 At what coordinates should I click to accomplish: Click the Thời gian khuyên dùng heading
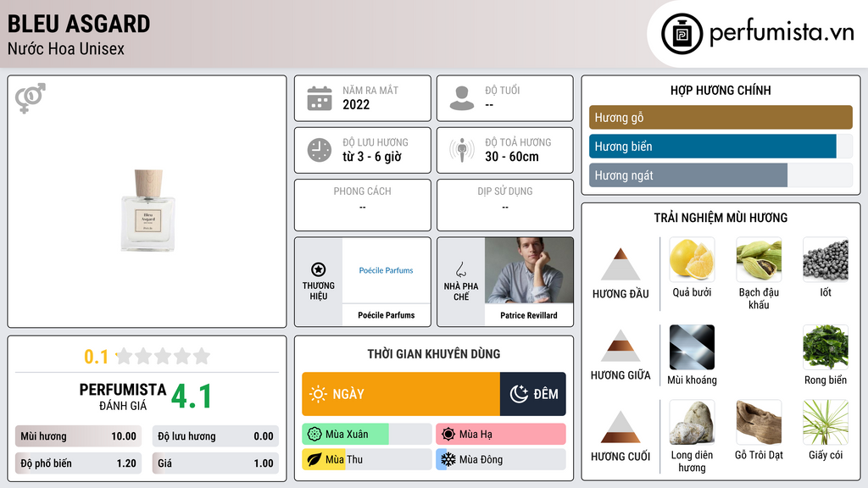pyautogui.click(x=434, y=354)
